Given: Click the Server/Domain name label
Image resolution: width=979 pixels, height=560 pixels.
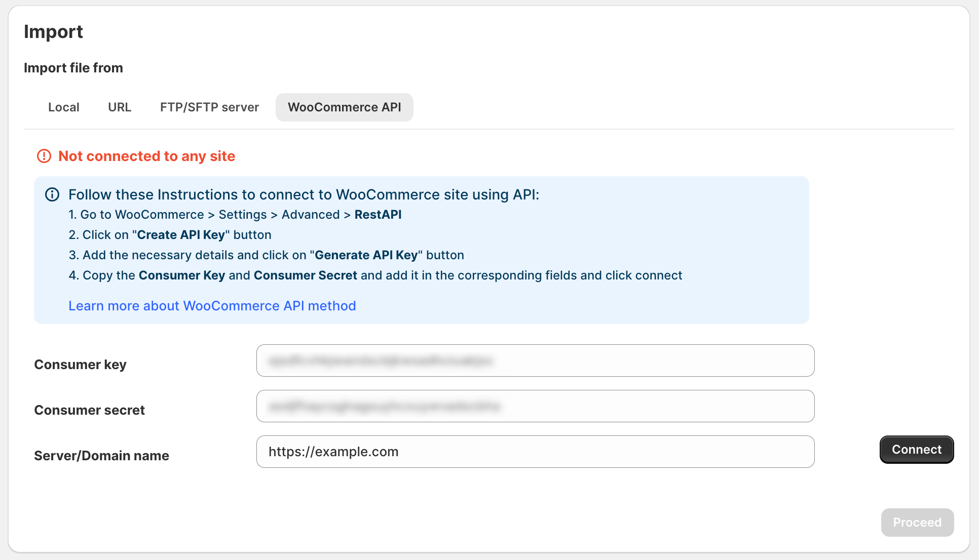Looking at the screenshot, I should [101, 456].
